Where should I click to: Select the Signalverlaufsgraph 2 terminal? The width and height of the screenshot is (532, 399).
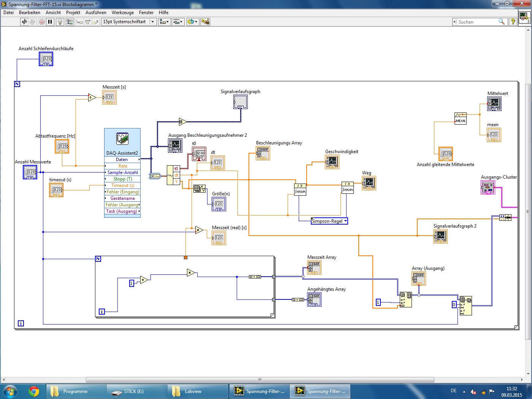pos(440,236)
